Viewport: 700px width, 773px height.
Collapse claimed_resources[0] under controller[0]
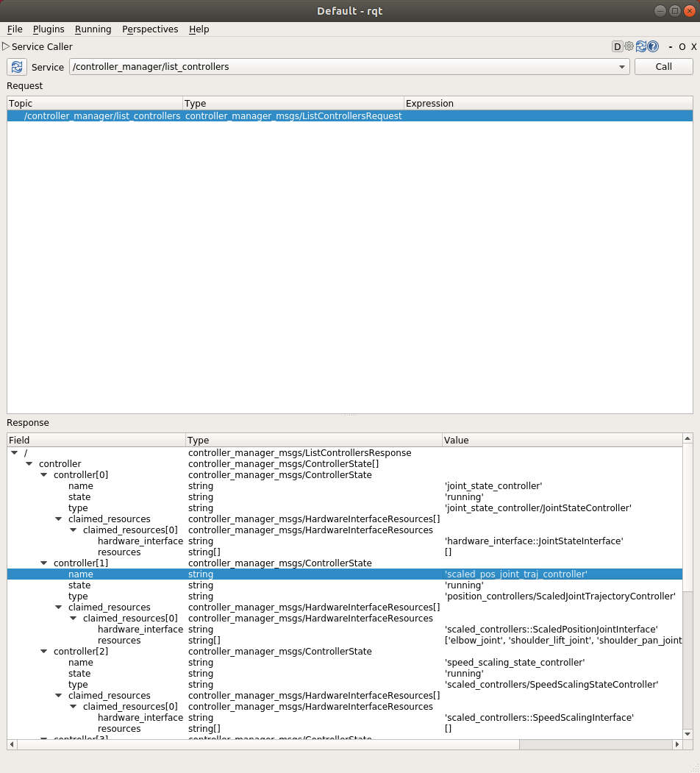[74, 530]
